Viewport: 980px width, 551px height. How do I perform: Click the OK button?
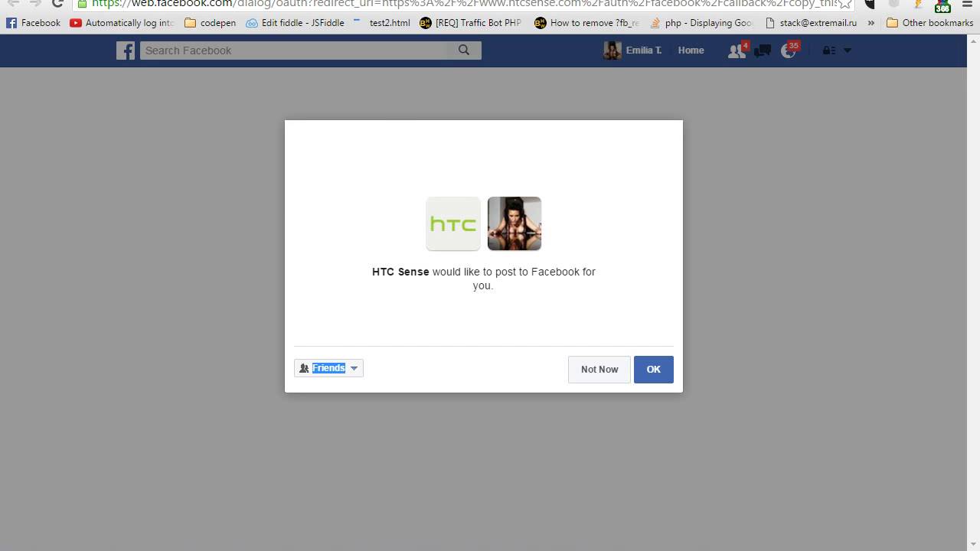coord(653,370)
